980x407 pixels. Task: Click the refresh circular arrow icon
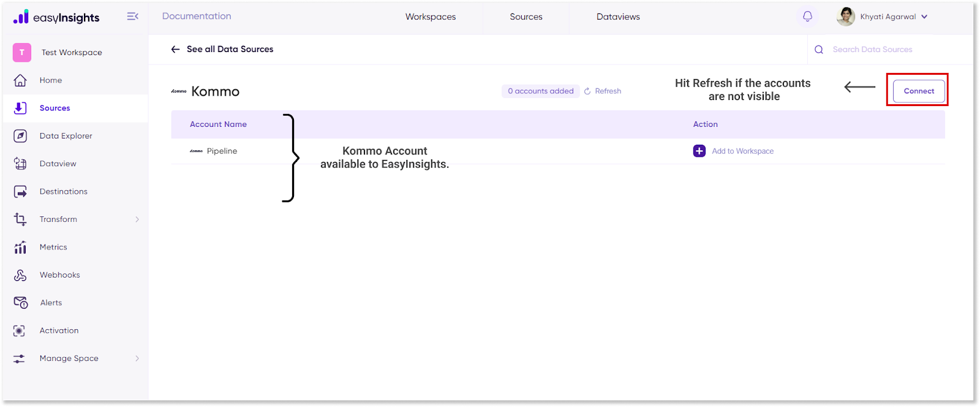tap(587, 91)
